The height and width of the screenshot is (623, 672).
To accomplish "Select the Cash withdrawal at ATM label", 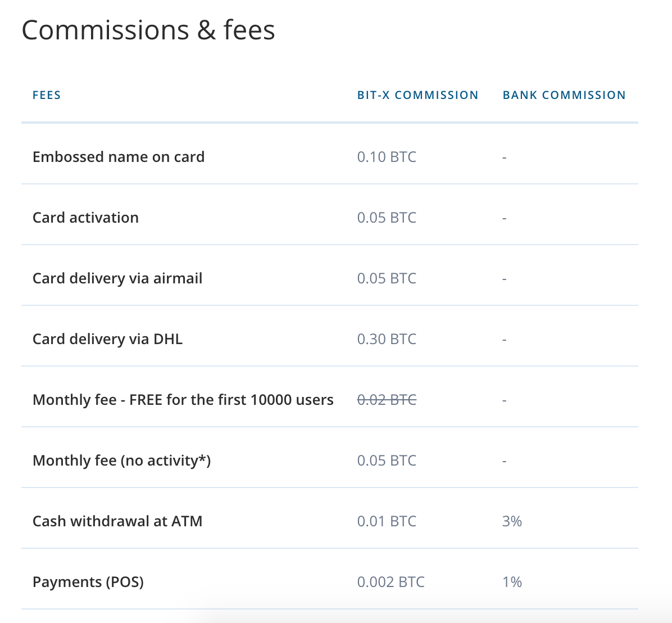I will point(117,521).
